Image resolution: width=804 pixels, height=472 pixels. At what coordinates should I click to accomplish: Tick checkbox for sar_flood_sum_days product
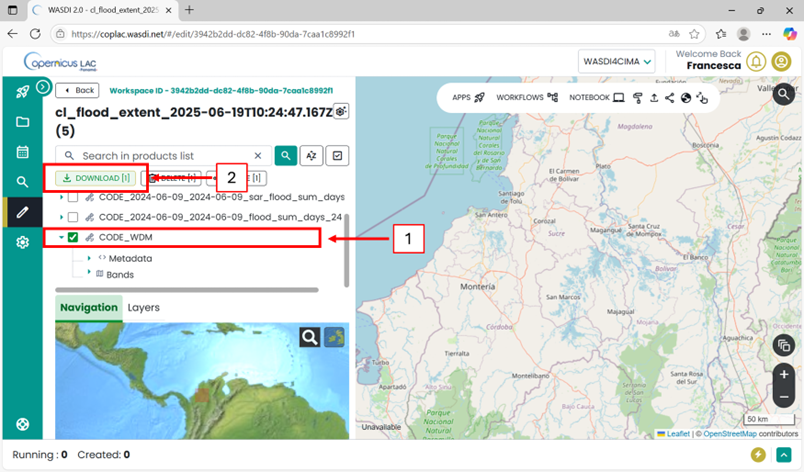tap(73, 197)
